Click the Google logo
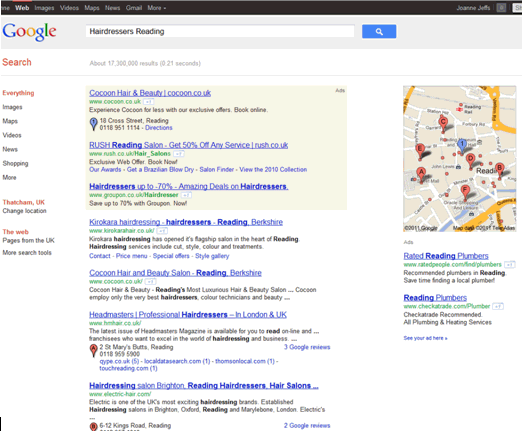The height and width of the screenshot is (433, 522). 29,32
